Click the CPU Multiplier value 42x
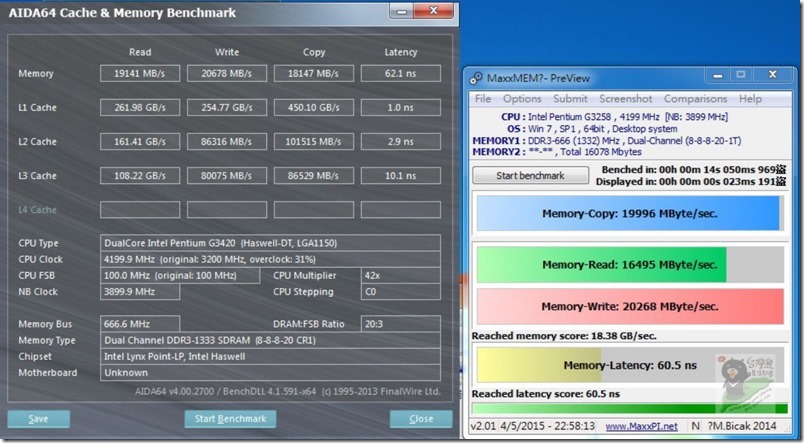The image size is (804, 443). point(400,275)
